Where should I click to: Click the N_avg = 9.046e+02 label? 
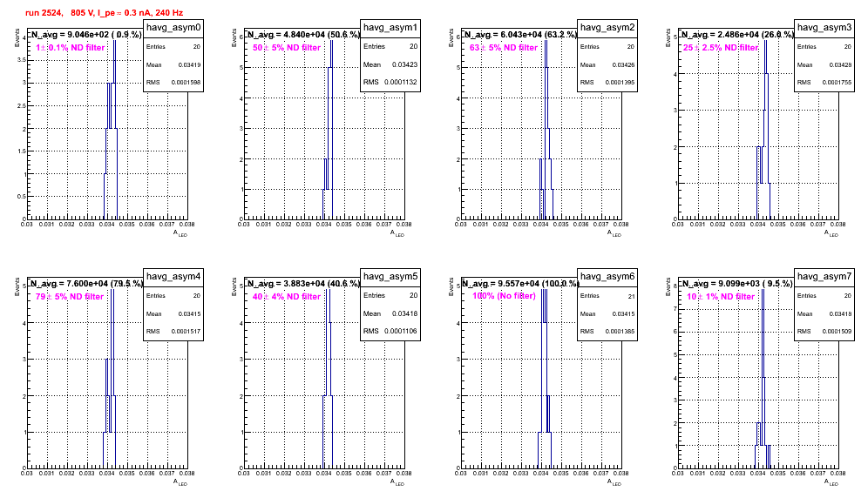click(85, 34)
